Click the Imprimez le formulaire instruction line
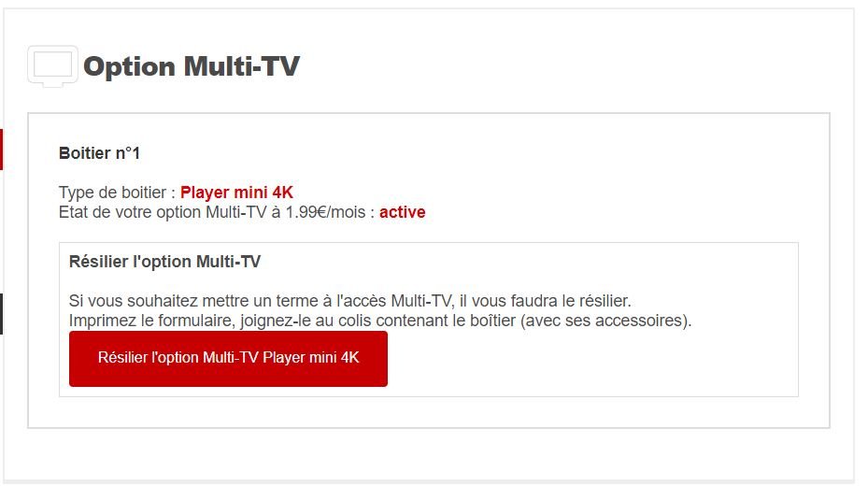Viewport: 868px width, 500px height. coord(380,321)
